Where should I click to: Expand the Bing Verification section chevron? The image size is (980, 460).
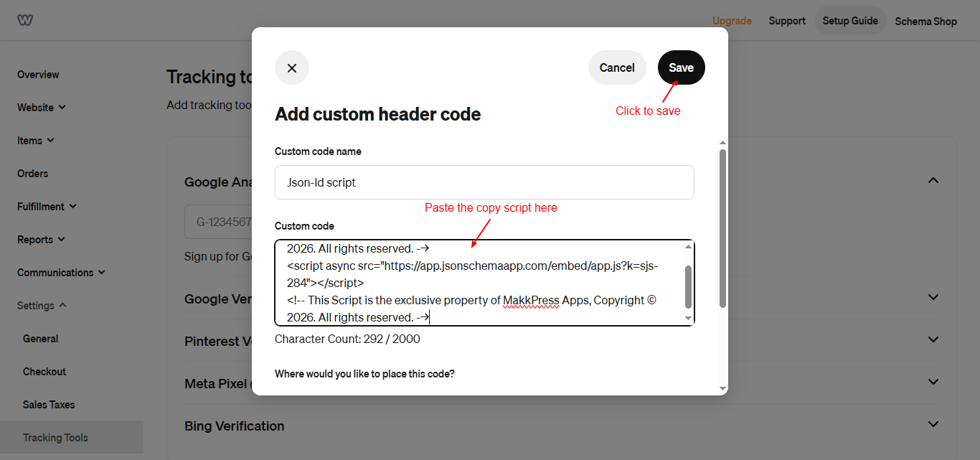(x=933, y=424)
